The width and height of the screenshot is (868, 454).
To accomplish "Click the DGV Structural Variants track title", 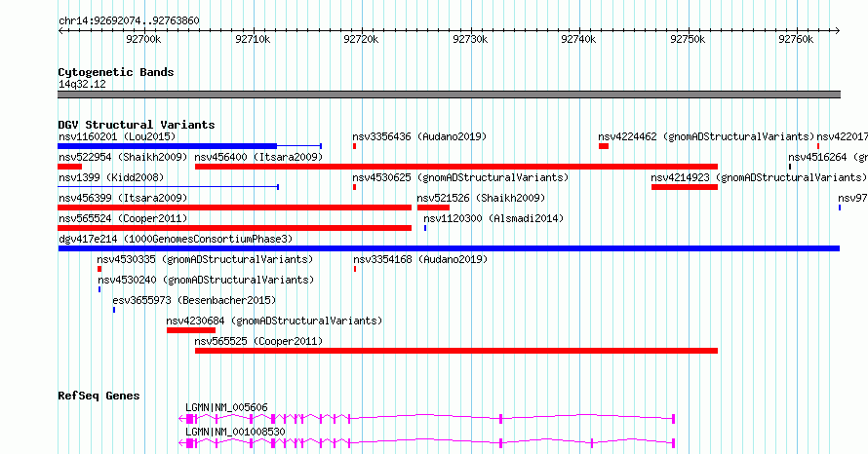I will (x=137, y=125).
